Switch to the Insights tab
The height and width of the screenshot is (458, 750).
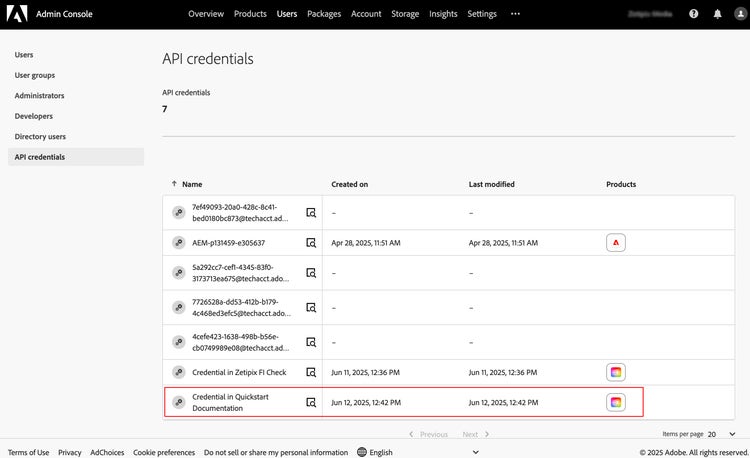point(443,14)
